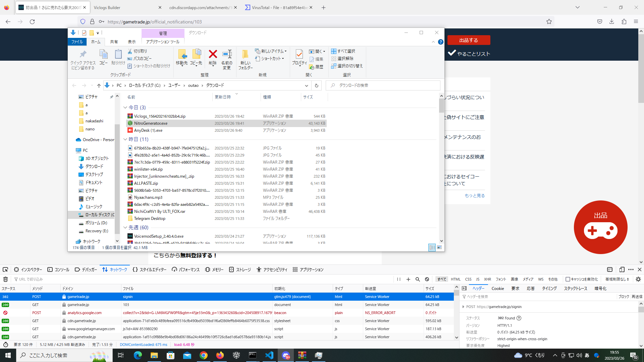Clear network log with trash icon
Viewport: 644px width, 362px height.
tap(5, 279)
